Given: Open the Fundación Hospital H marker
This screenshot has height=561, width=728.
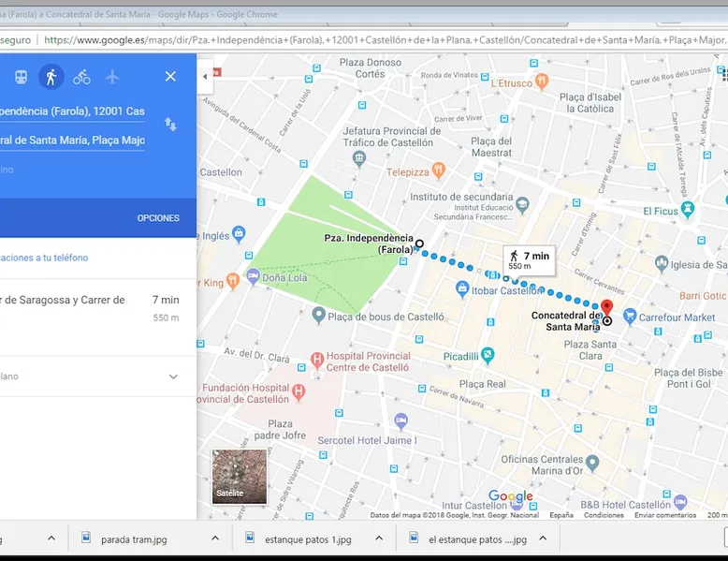Looking at the screenshot, I should click(298, 391).
